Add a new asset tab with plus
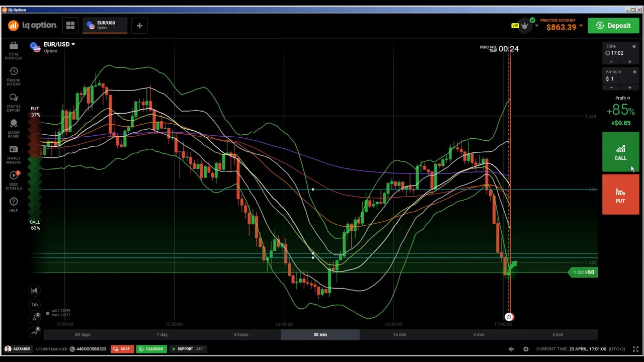Image resolution: width=644 pixels, height=362 pixels. (139, 25)
